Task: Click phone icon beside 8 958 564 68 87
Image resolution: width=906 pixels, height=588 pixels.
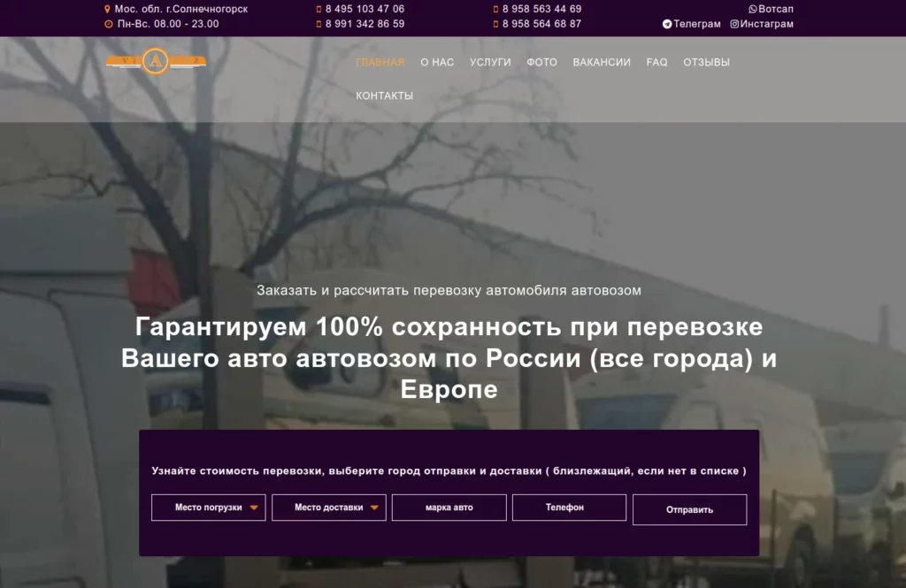Action: pyautogui.click(x=495, y=24)
